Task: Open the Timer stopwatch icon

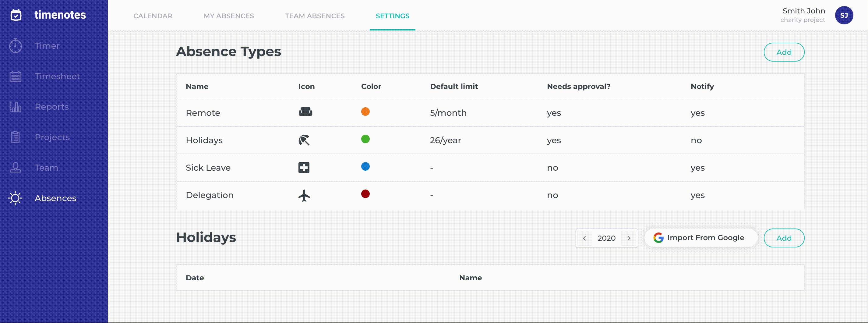Action: (x=16, y=46)
